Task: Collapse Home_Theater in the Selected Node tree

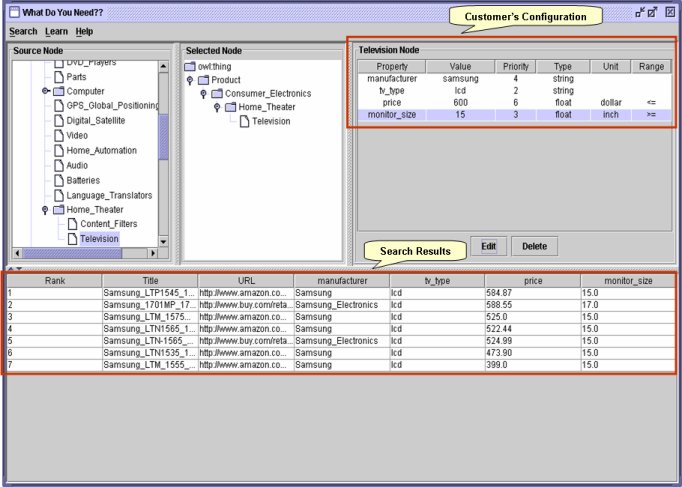Action: 217,107
